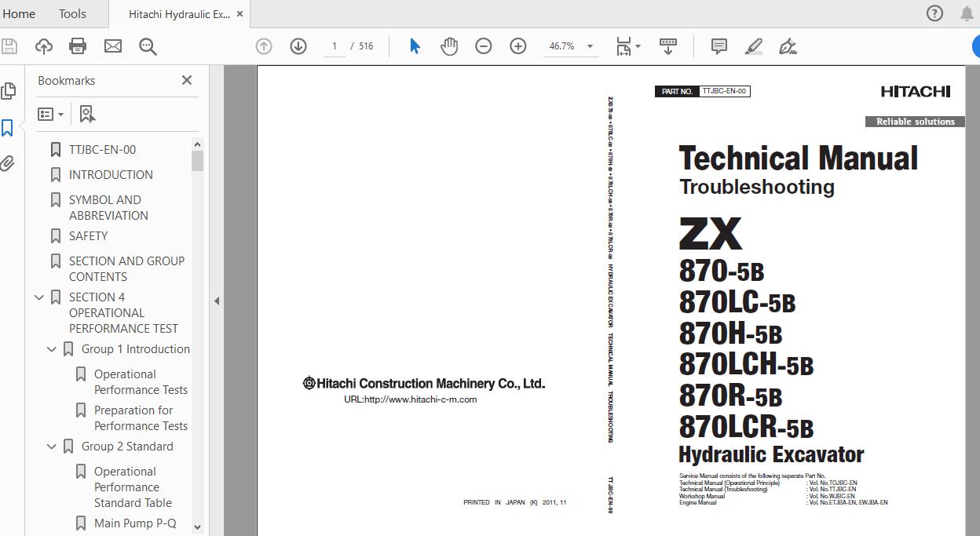
Task: Open the Help question mark icon
Action: pos(934,13)
